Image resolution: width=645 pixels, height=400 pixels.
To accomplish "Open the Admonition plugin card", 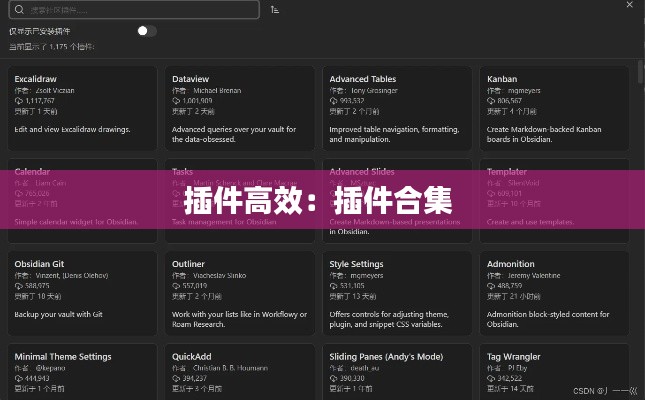I will tap(554, 293).
